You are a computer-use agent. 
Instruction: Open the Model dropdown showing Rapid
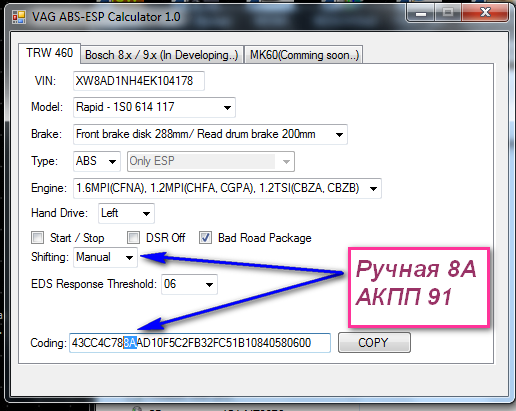tap(154, 107)
